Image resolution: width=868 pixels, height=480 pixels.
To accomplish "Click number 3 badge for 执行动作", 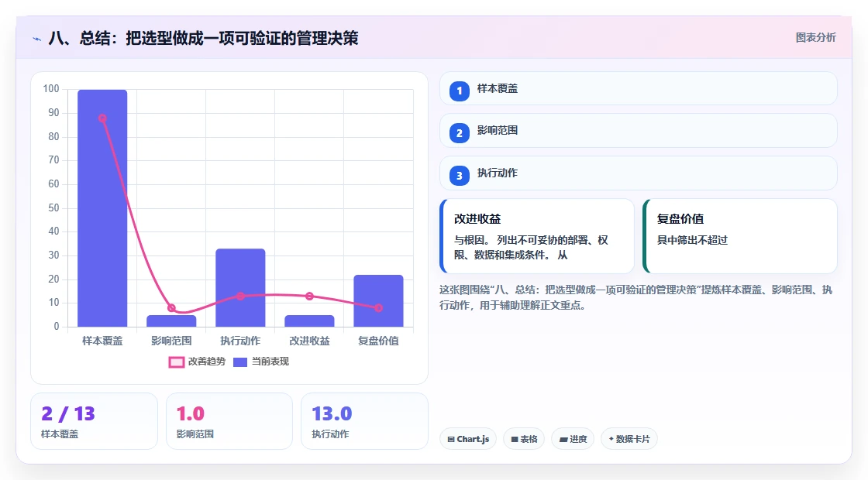I will (x=459, y=176).
